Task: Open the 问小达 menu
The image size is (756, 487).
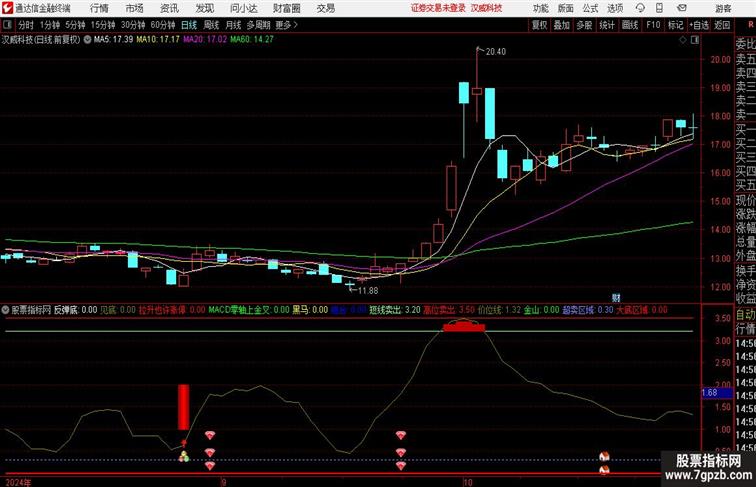Action: [x=243, y=8]
